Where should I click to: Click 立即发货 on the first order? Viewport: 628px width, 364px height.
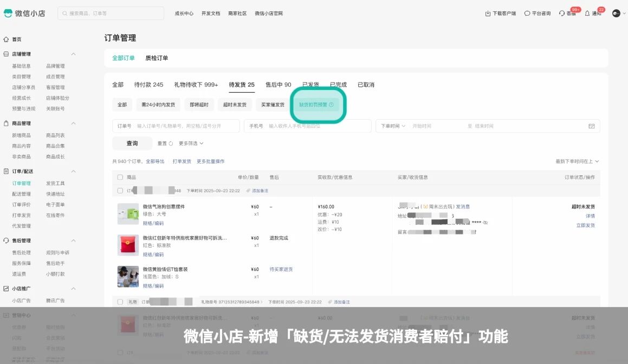(x=586, y=225)
